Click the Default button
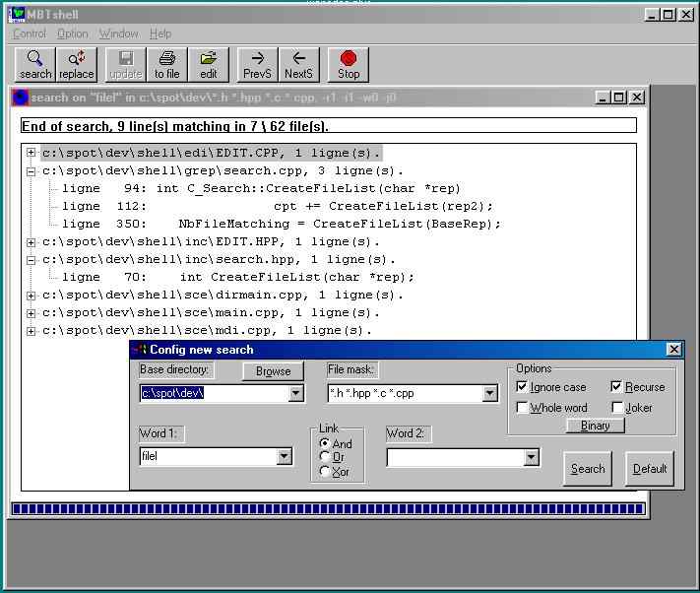Viewport: 700px width, 593px height. 650,469
